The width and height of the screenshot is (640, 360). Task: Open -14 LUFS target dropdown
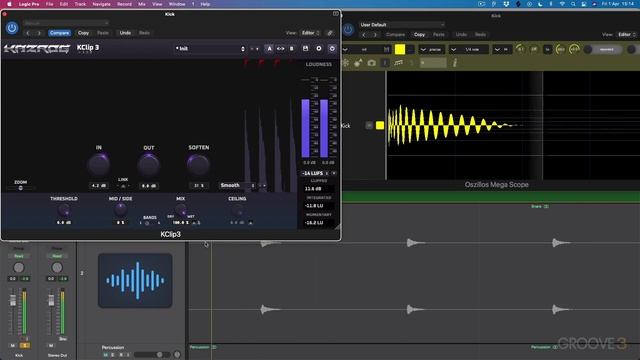318,173
